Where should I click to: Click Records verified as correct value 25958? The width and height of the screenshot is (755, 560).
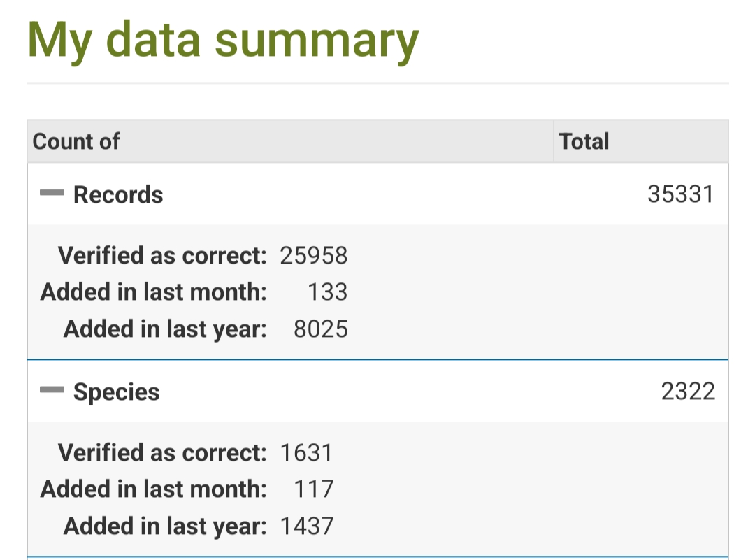point(313,255)
